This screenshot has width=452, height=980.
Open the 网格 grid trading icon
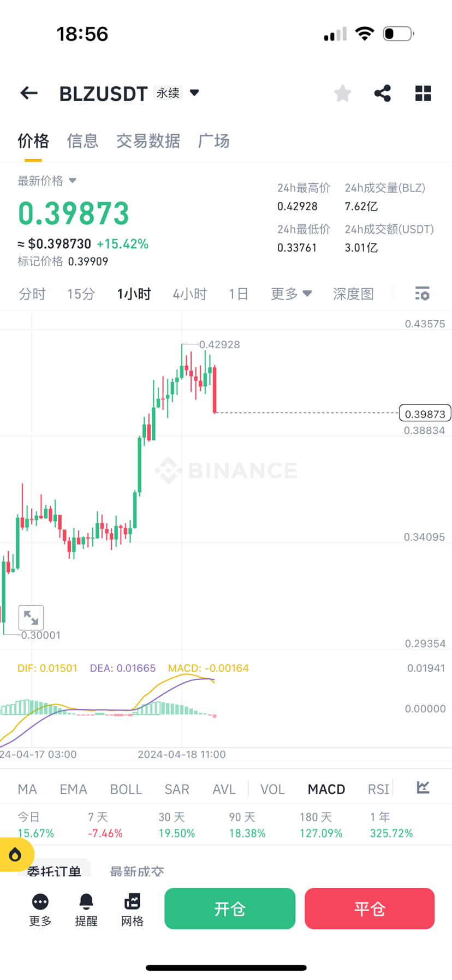coord(132,909)
